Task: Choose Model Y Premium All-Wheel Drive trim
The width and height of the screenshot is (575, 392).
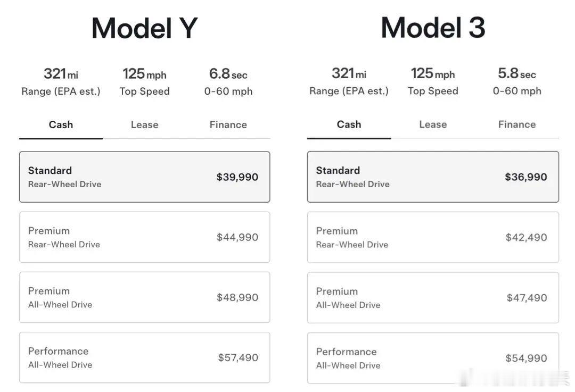Action: [x=144, y=297]
